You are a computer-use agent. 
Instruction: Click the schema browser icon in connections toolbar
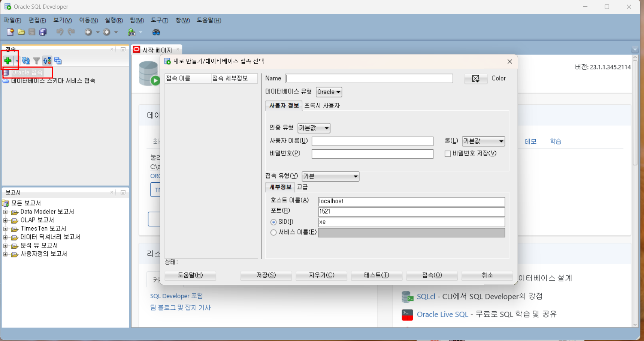coord(47,60)
